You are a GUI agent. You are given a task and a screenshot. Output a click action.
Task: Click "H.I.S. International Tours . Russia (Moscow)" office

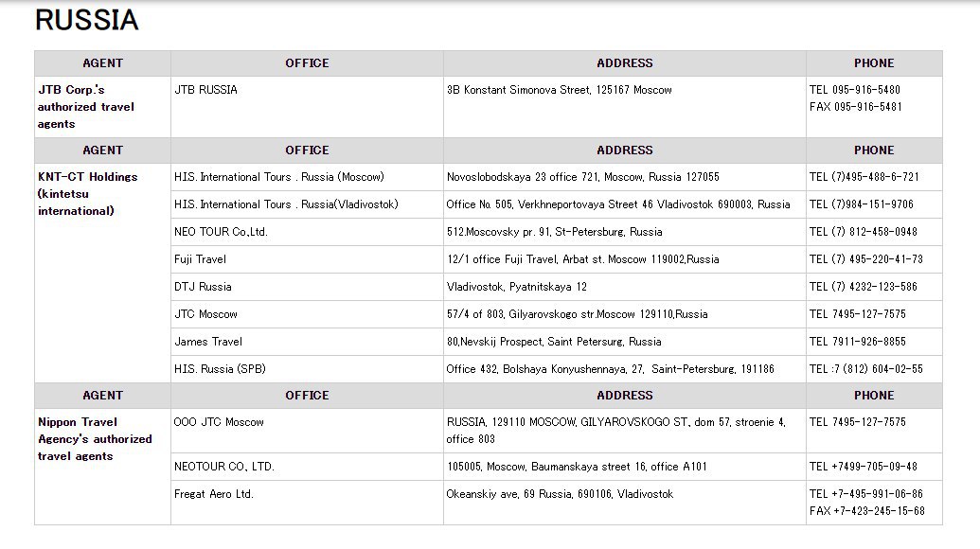click(279, 177)
